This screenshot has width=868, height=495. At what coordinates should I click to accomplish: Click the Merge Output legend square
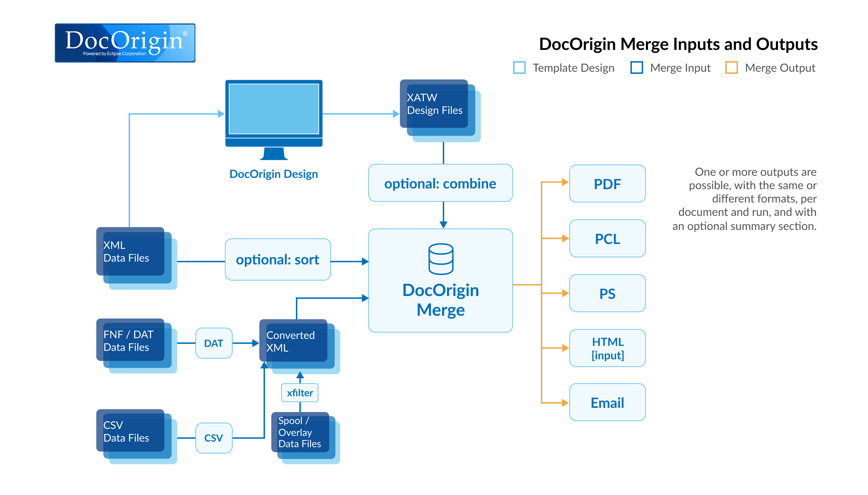(731, 67)
